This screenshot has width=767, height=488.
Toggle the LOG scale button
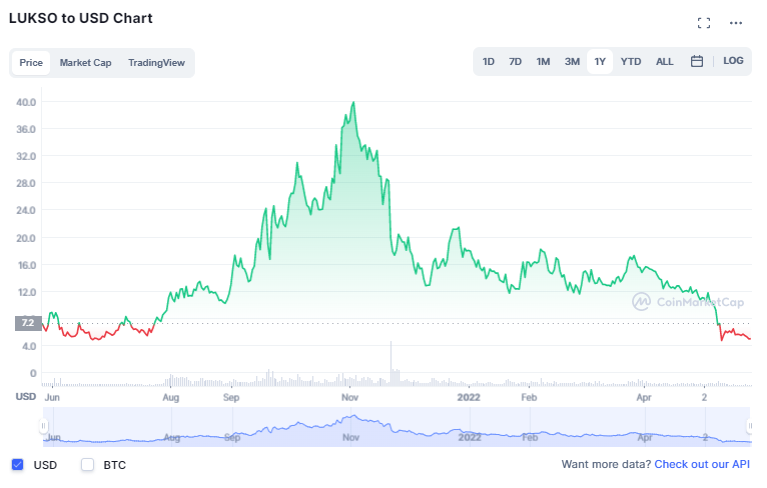(x=733, y=61)
